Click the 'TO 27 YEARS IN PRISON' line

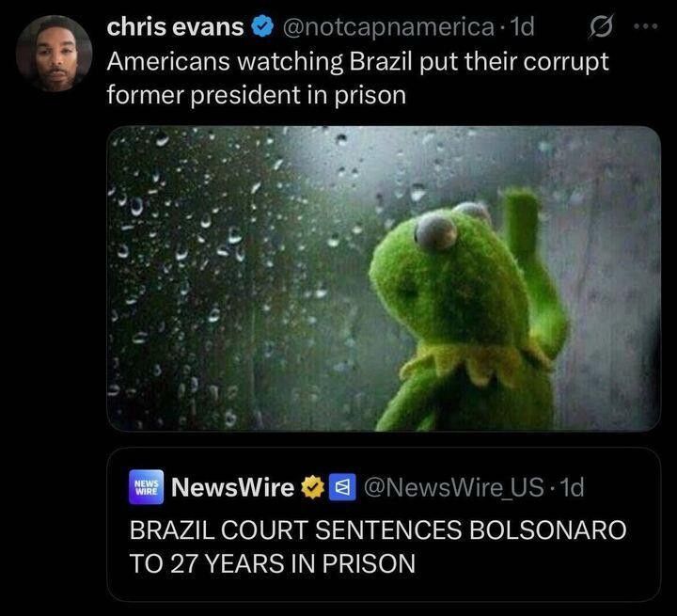coord(273,563)
